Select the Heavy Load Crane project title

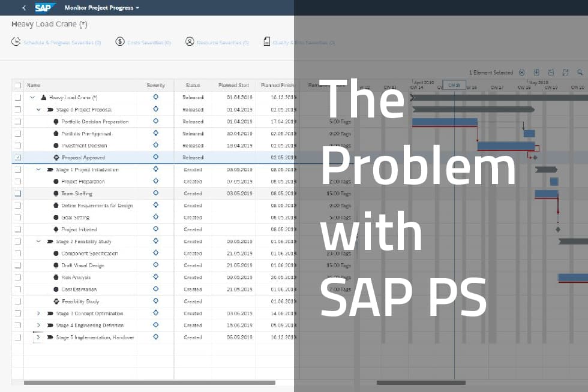(48, 24)
